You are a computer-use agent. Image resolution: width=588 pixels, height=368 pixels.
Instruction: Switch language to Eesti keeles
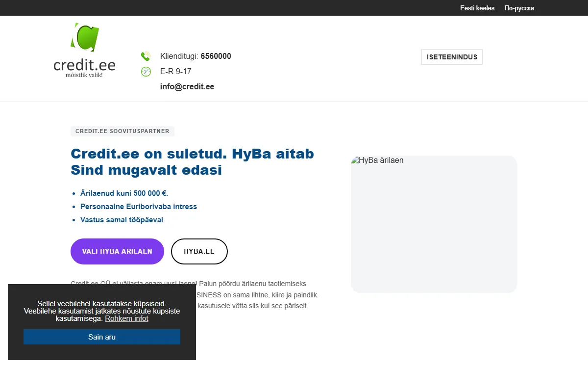tap(477, 8)
